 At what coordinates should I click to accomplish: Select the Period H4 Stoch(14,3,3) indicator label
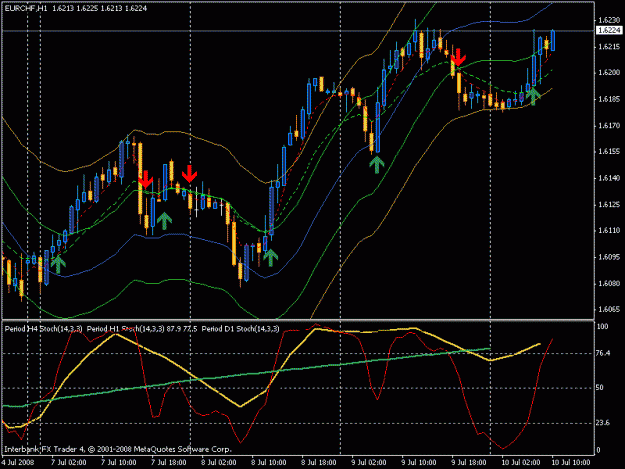point(43,329)
